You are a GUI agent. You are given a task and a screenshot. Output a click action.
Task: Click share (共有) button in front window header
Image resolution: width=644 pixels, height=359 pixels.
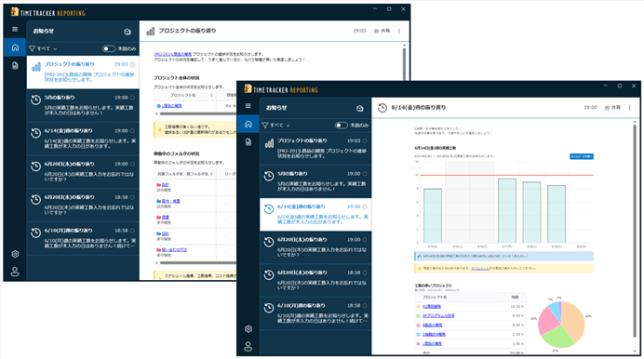(x=612, y=108)
